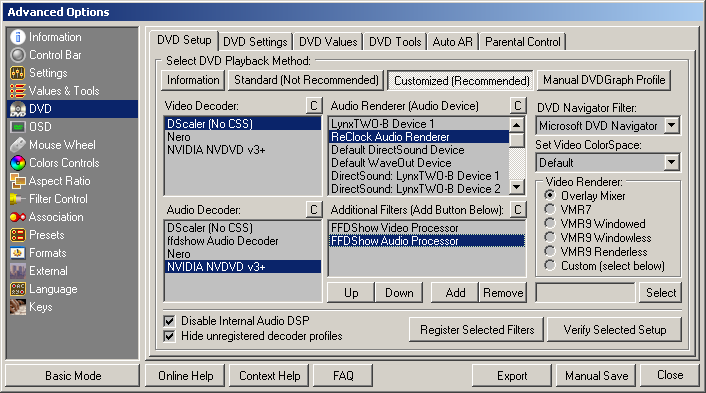Click Add filter button
The image size is (706, 393).
455,293
